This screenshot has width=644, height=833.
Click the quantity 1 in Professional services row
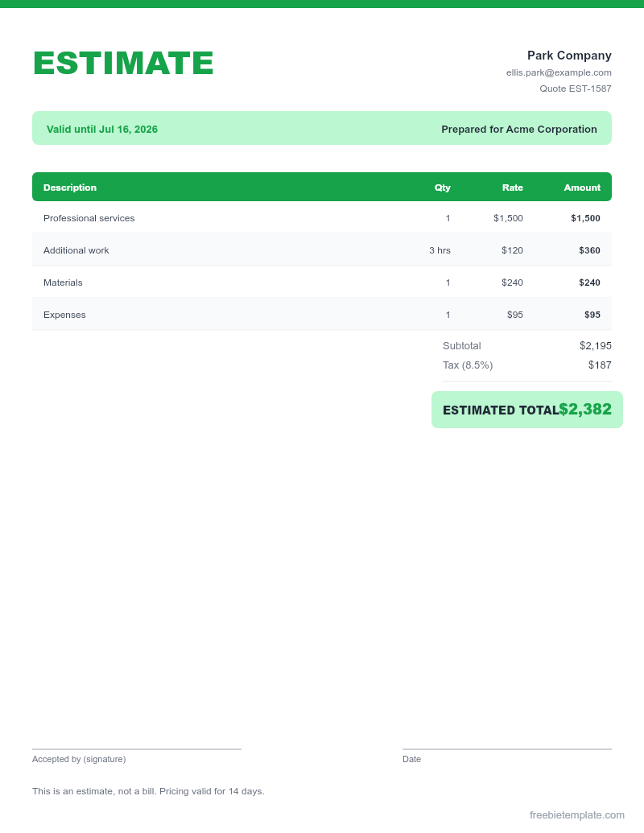click(448, 218)
